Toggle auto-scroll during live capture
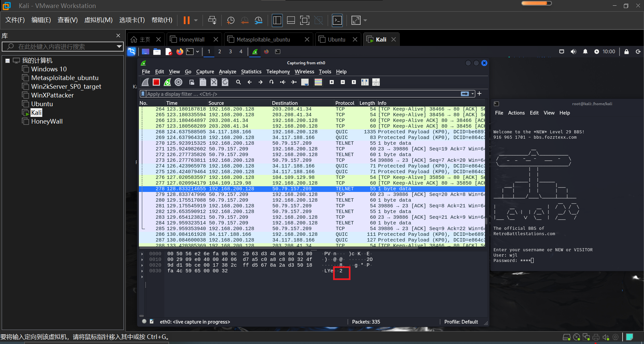The image size is (644, 344). [x=305, y=82]
